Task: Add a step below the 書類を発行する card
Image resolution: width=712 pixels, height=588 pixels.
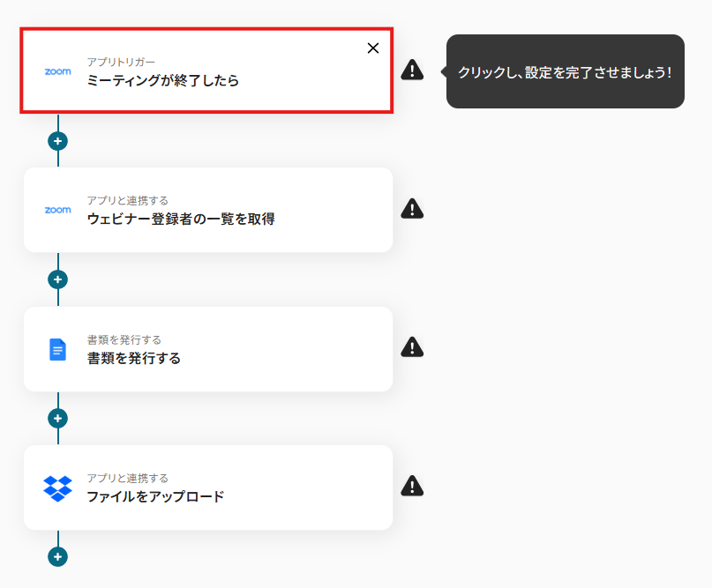Action: pos(58,418)
